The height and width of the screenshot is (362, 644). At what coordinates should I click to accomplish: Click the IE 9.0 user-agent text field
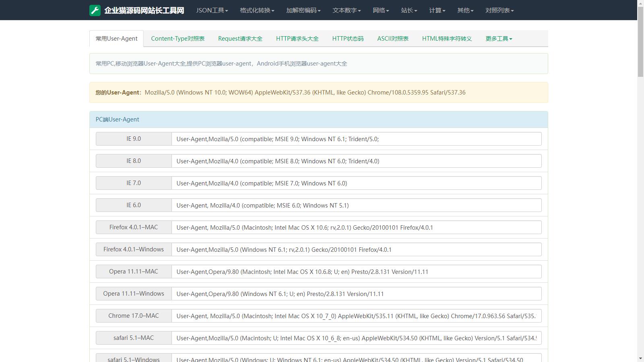[x=356, y=139]
